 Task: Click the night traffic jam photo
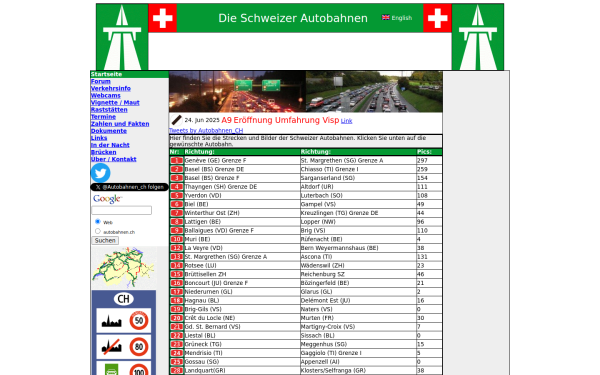[237, 91]
